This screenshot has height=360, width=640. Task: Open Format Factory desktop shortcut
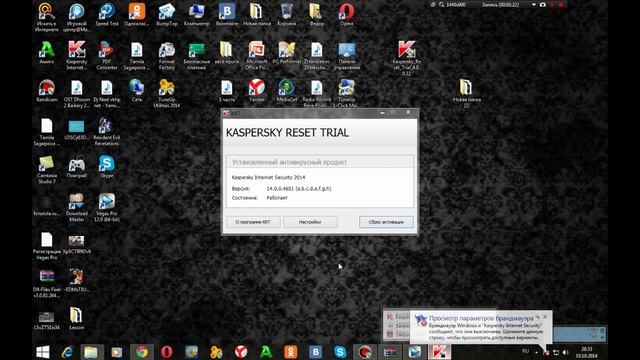tap(167, 55)
